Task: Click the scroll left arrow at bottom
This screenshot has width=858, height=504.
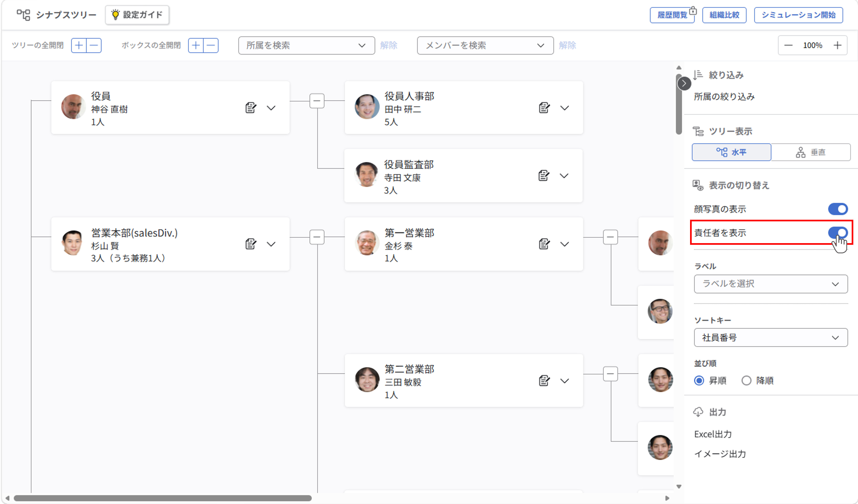Action: 7,498
